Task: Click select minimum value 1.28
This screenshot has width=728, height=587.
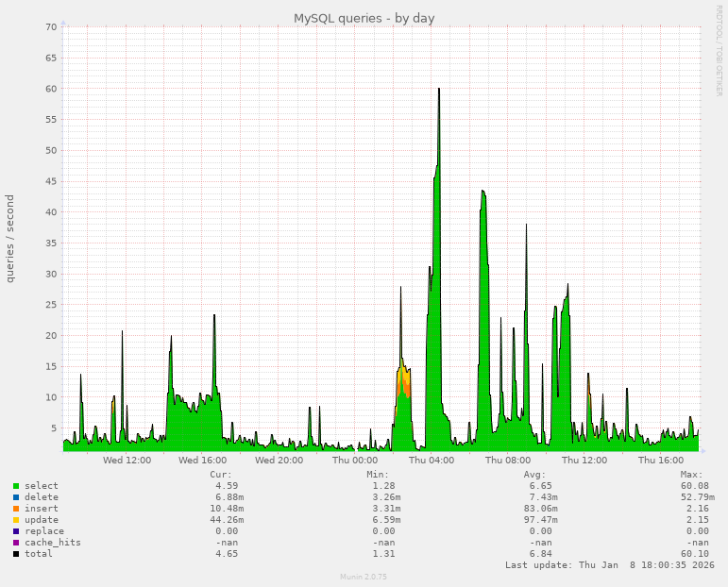Action: click(x=383, y=486)
